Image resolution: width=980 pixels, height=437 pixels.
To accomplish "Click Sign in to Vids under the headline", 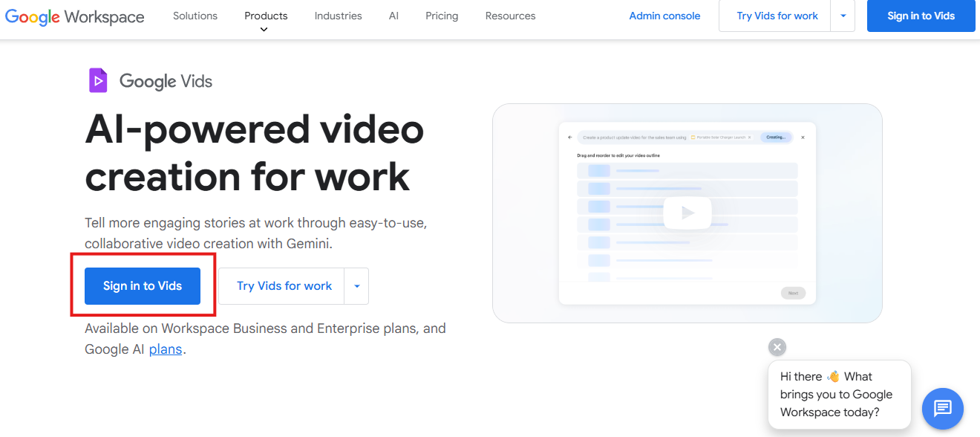I will click(x=143, y=286).
